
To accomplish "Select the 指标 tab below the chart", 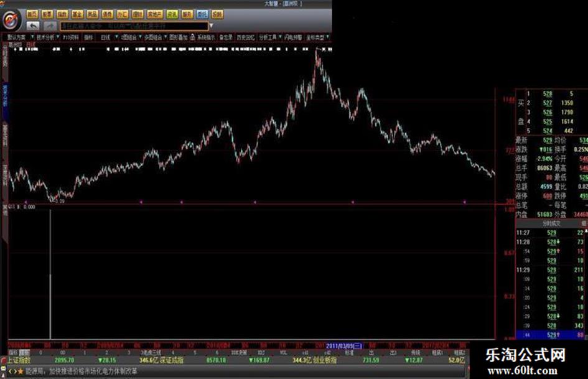I will pos(14,353).
